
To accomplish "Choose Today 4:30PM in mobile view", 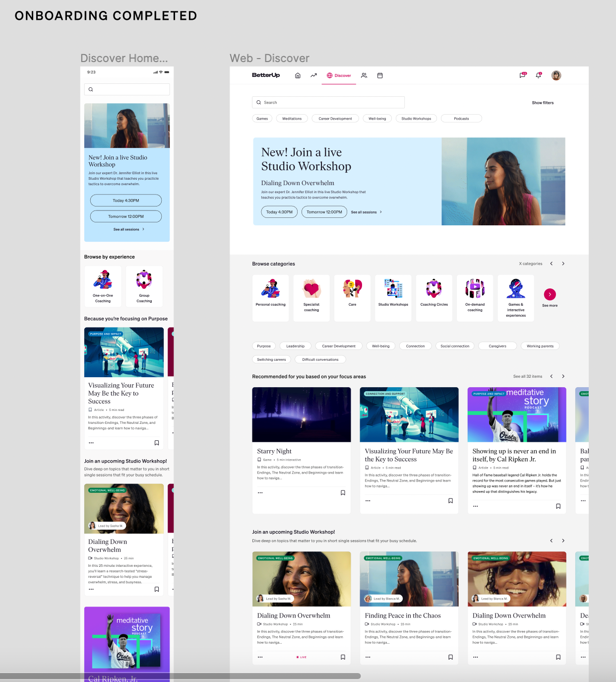I will [126, 201].
